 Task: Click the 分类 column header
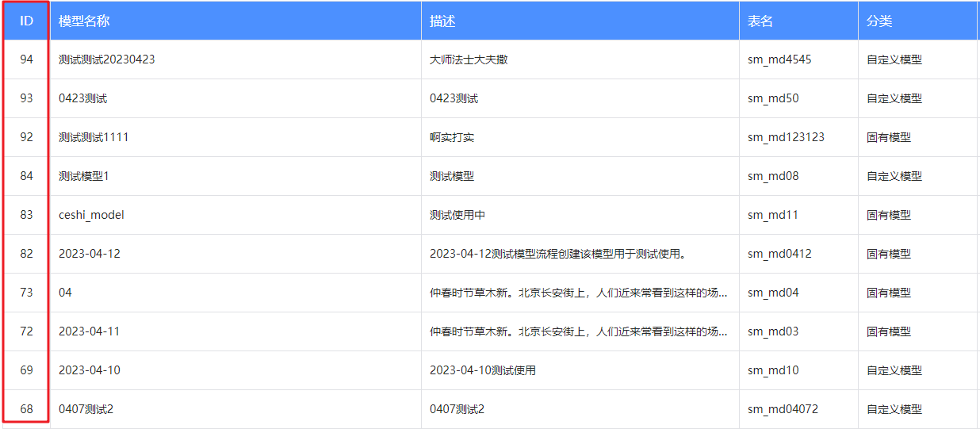[879, 21]
